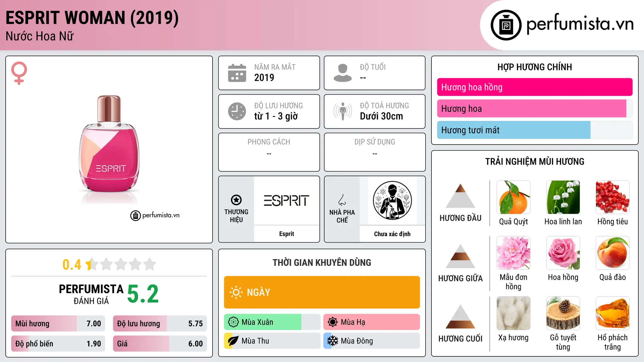Click the Hương cuối pyramid icon
644x362 pixels.
pos(460,316)
